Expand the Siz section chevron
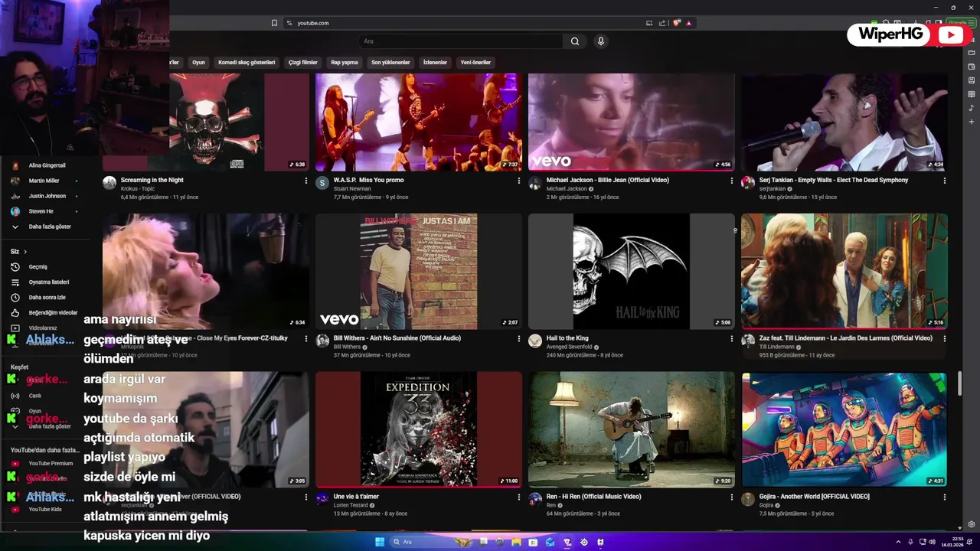This screenshot has width=980, height=551. pos(25,252)
